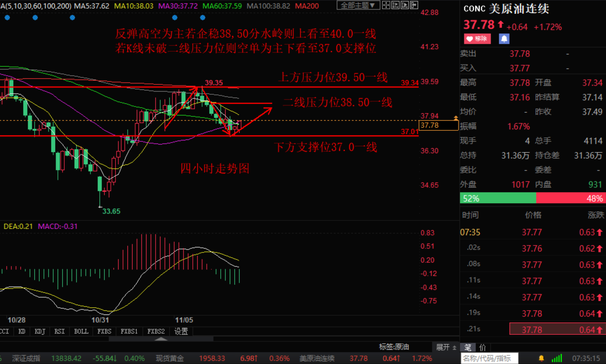606x364 pixels.
Task: Open the 全部主题 theme dropdown
Action: pos(358,5)
